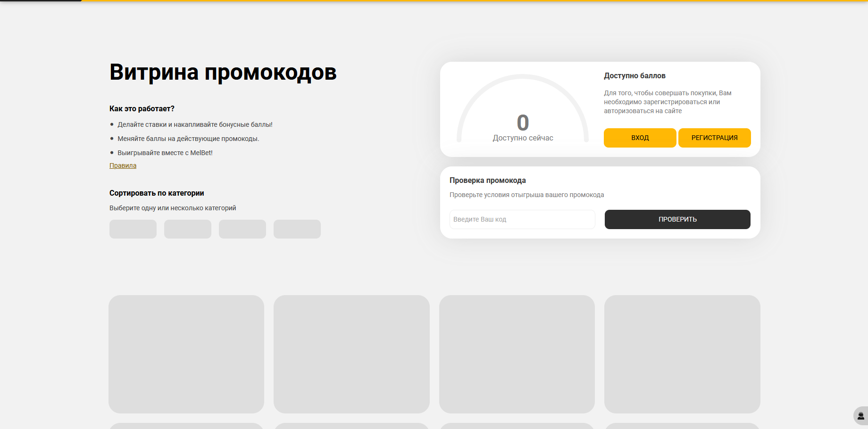Select the fourth category filter chip

(297, 229)
